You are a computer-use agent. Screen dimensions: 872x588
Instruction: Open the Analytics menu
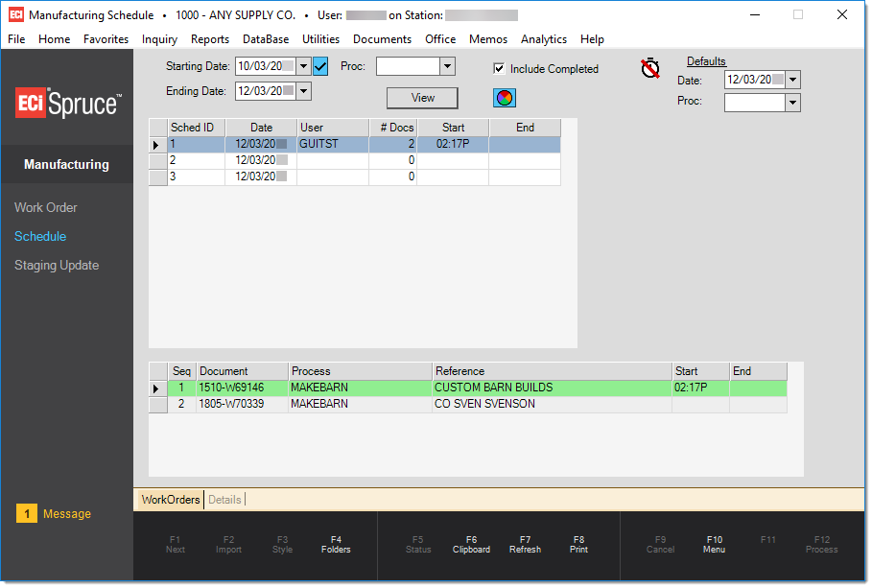click(x=544, y=39)
